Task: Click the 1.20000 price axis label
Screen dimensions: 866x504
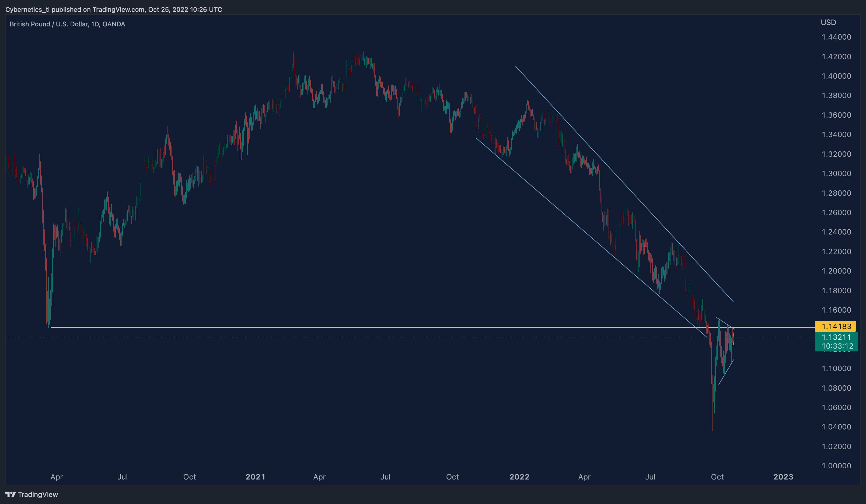Action: [x=836, y=271]
